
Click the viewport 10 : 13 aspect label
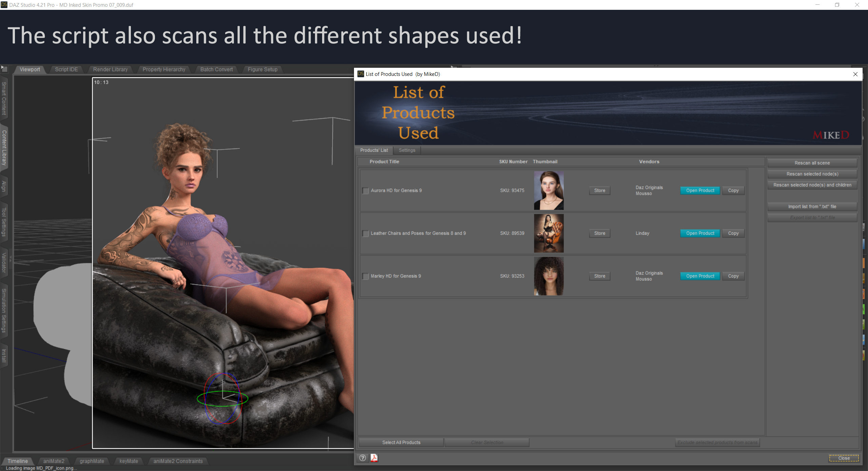tap(101, 82)
